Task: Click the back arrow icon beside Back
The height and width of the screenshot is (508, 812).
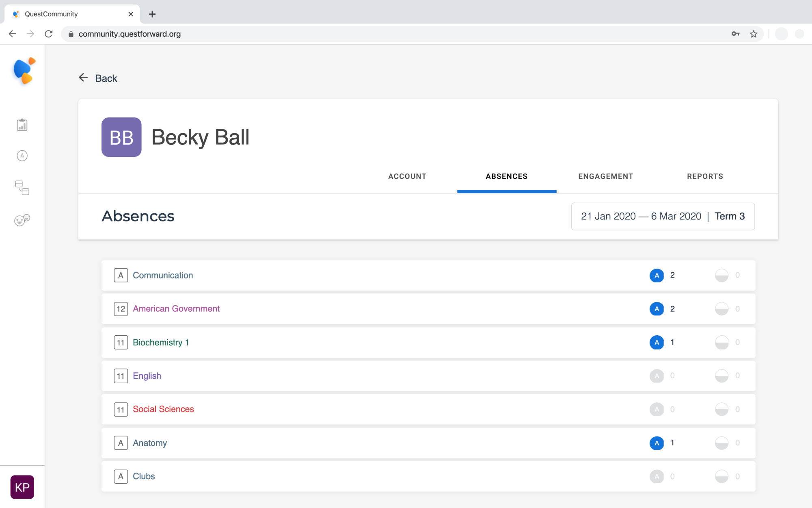Action: (x=83, y=78)
